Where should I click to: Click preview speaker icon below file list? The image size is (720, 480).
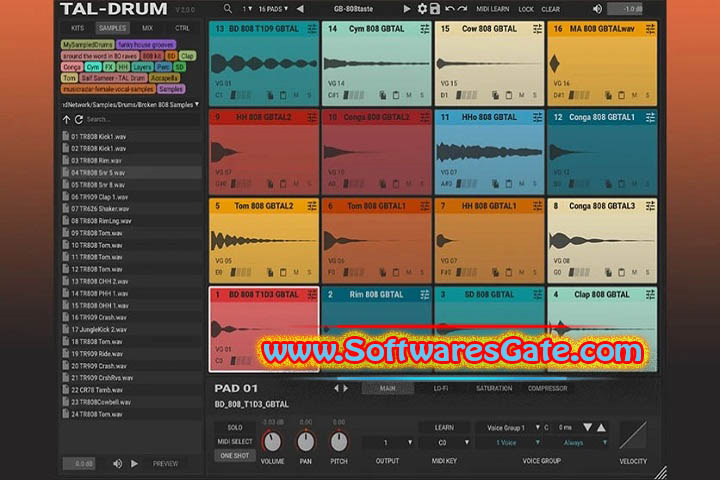(118, 464)
